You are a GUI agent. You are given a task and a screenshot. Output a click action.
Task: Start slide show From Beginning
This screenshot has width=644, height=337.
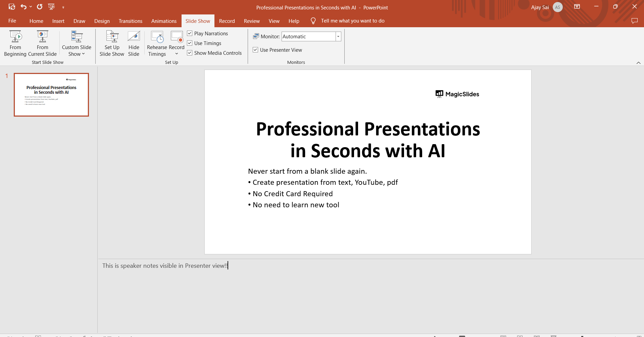click(x=15, y=43)
